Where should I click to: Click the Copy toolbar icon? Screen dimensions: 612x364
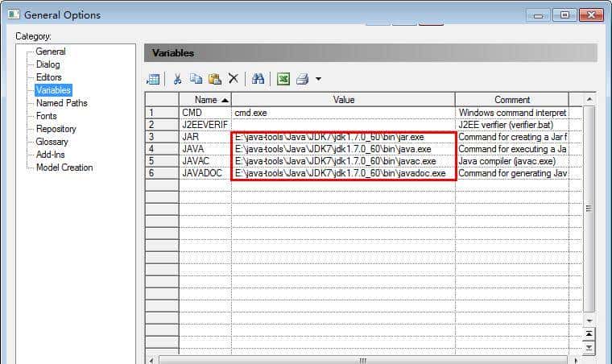click(x=196, y=79)
